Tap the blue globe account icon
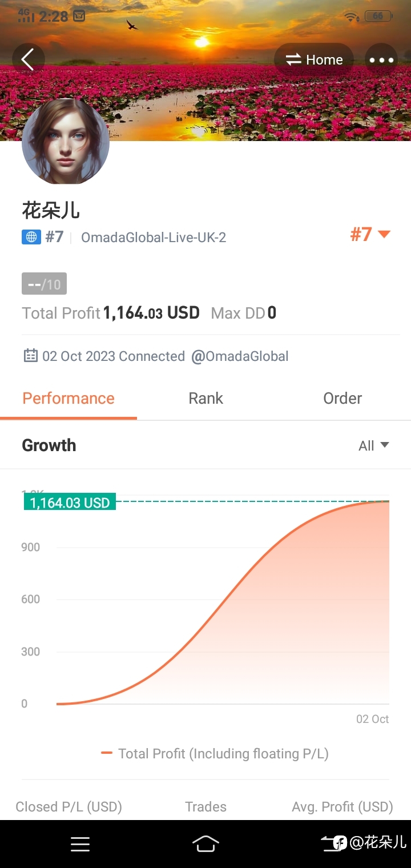 [x=31, y=237]
